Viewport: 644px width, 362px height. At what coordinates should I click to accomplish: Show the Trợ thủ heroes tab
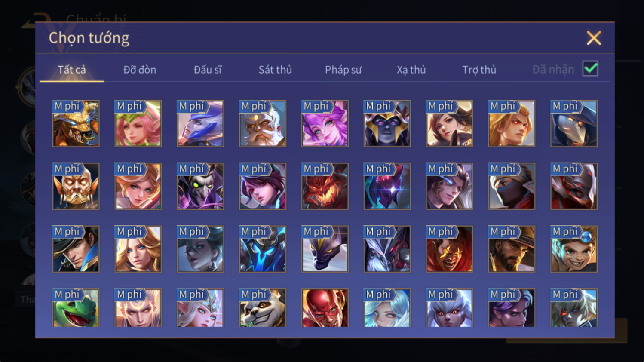coord(479,70)
